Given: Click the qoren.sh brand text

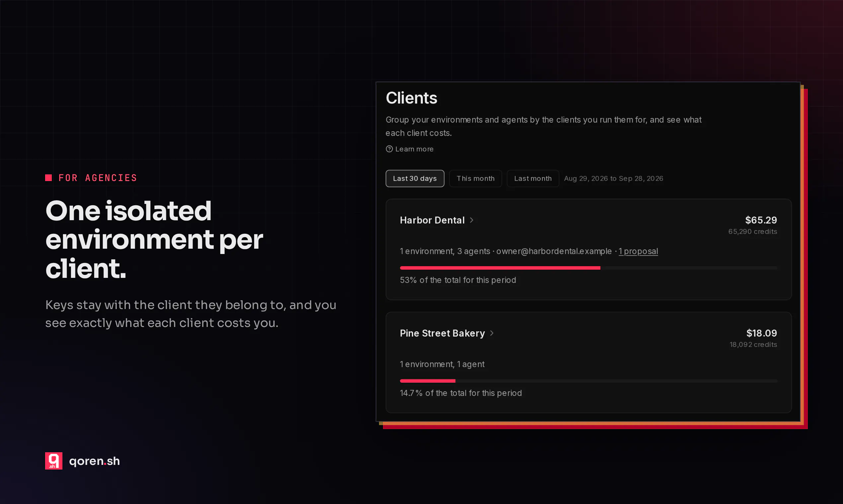Looking at the screenshot, I should [95, 461].
